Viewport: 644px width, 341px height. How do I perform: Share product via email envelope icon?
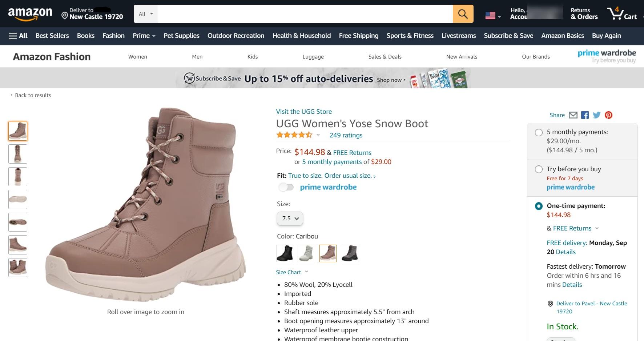click(x=573, y=115)
